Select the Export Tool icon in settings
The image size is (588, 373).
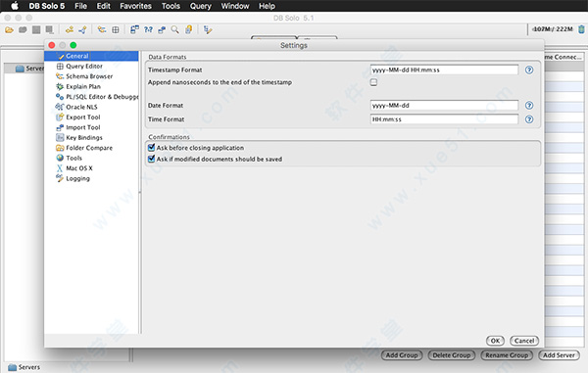[x=60, y=117]
